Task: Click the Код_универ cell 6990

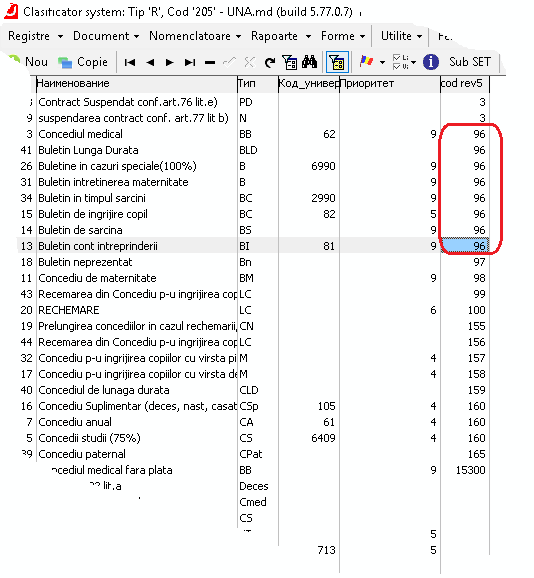Action: click(x=309, y=166)
